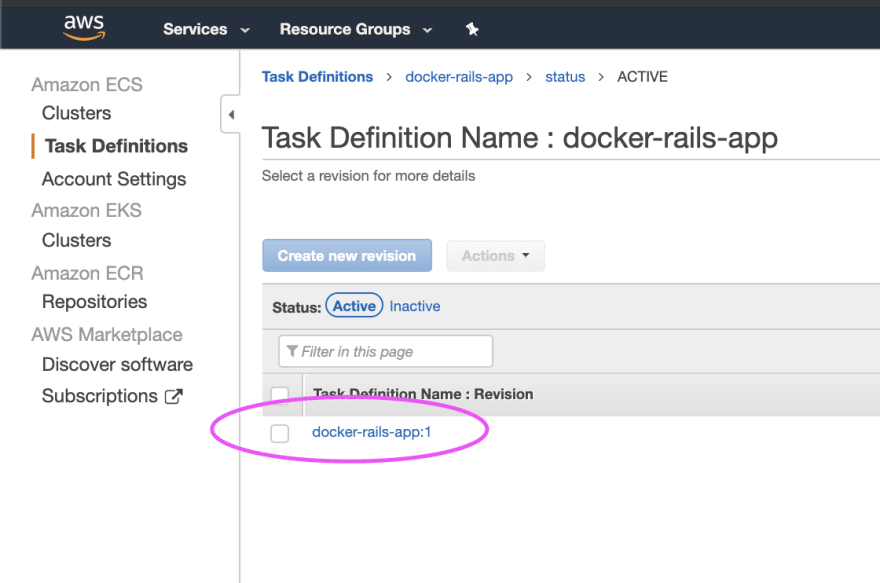880x583 pixels.
Task: Click Create new revision button
Action: [347, 256]
